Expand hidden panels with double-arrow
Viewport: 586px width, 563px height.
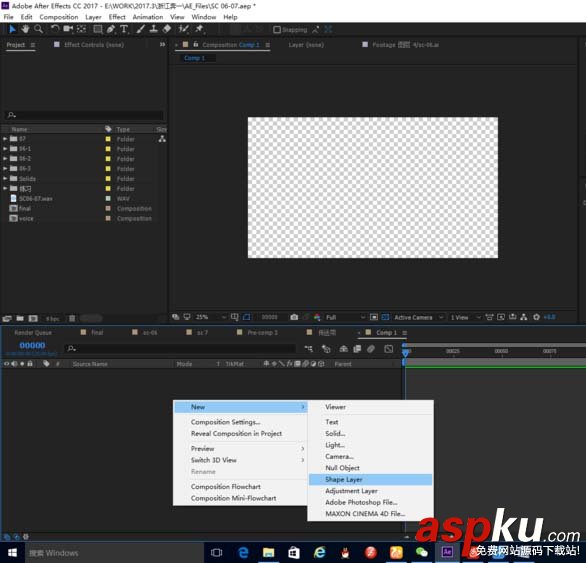(162, 44)
